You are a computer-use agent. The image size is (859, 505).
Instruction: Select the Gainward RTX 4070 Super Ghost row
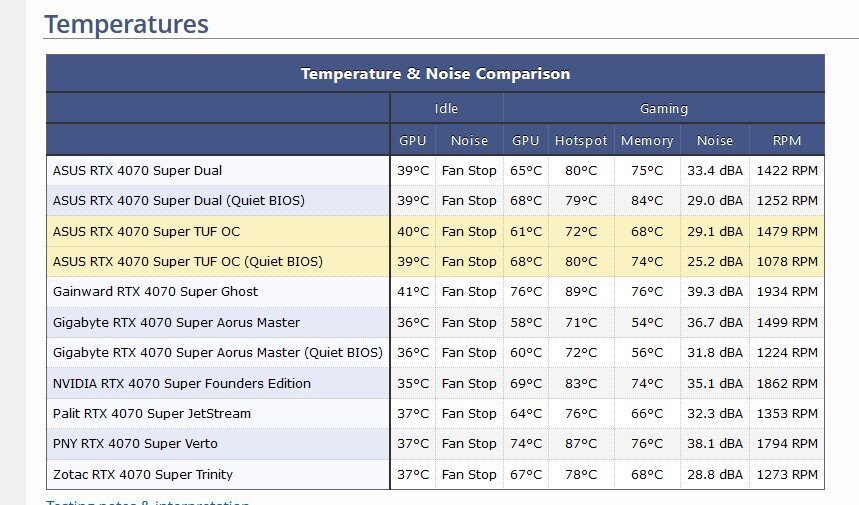point(436,292)
